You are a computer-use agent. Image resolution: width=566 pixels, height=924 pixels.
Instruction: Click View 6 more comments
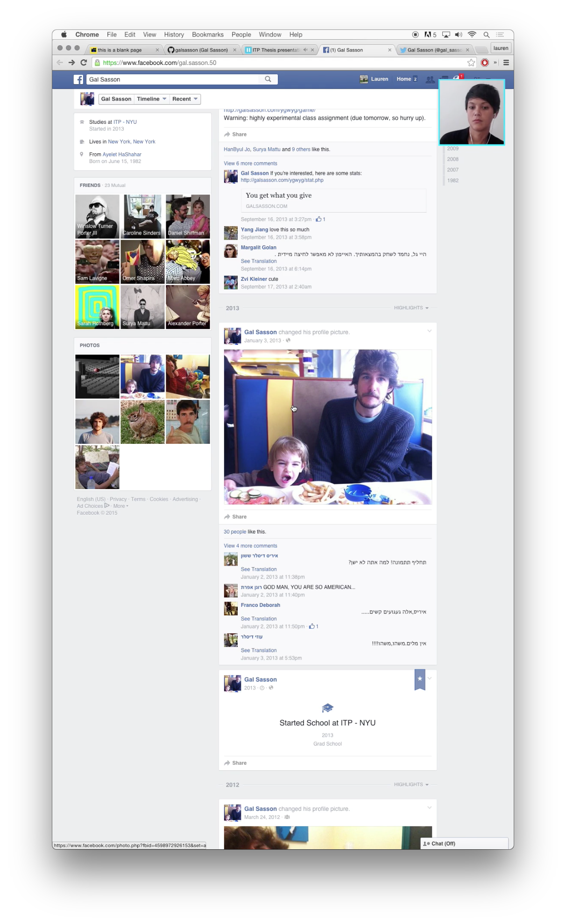(x=250, y=163)
